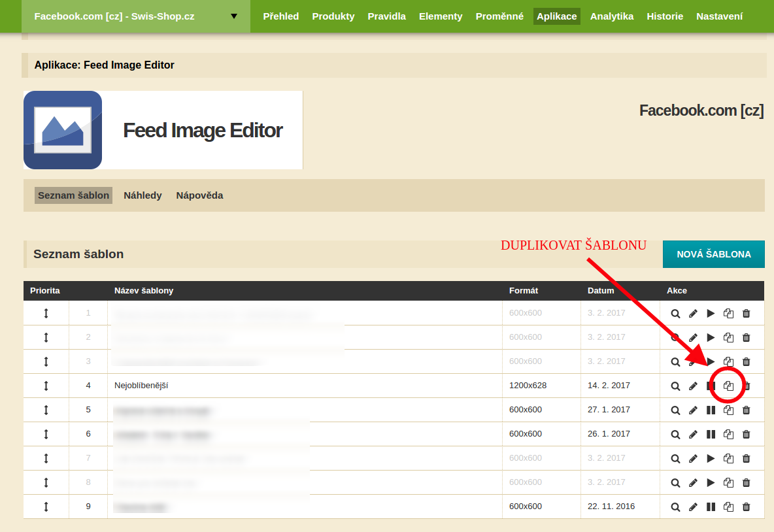The width and height of the screenshot is (774, 532).
Task: Click the Formát column header
Action: (x=523, y=291)
